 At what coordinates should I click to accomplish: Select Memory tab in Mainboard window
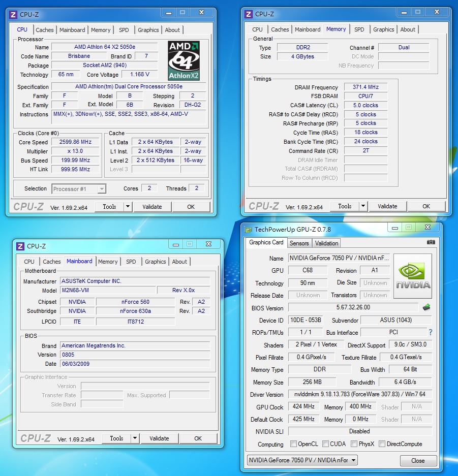(x=108, y=262)
